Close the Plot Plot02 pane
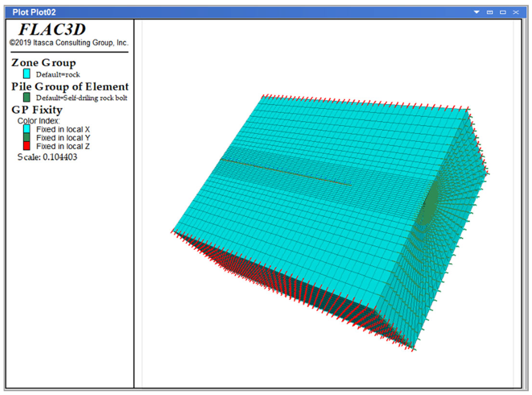Image resolution: width=532 pixels, height=395 pixels. pyautogui.click(x=516, y=12)
